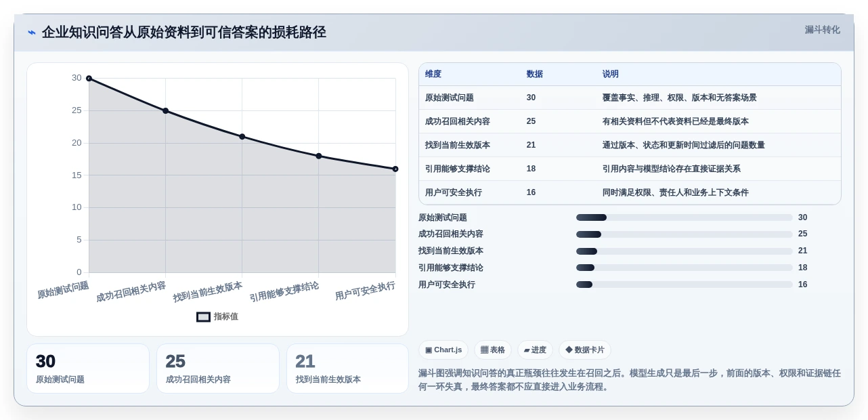Click table value 30 in 原始测试问题 row
Screen dimensions: 868x420
(531, 98)
